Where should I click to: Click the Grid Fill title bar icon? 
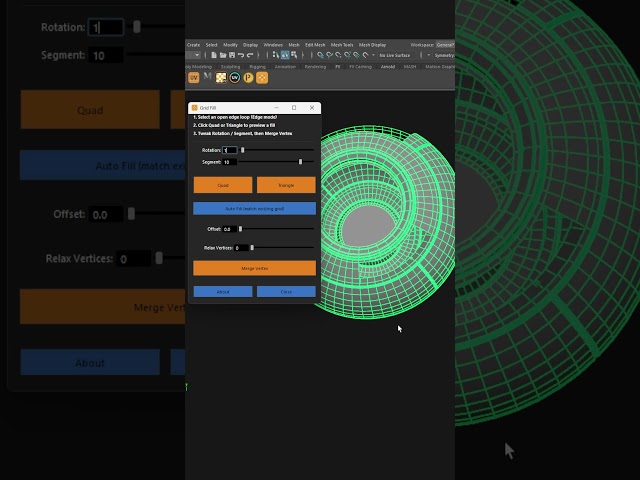coord(194,108)
